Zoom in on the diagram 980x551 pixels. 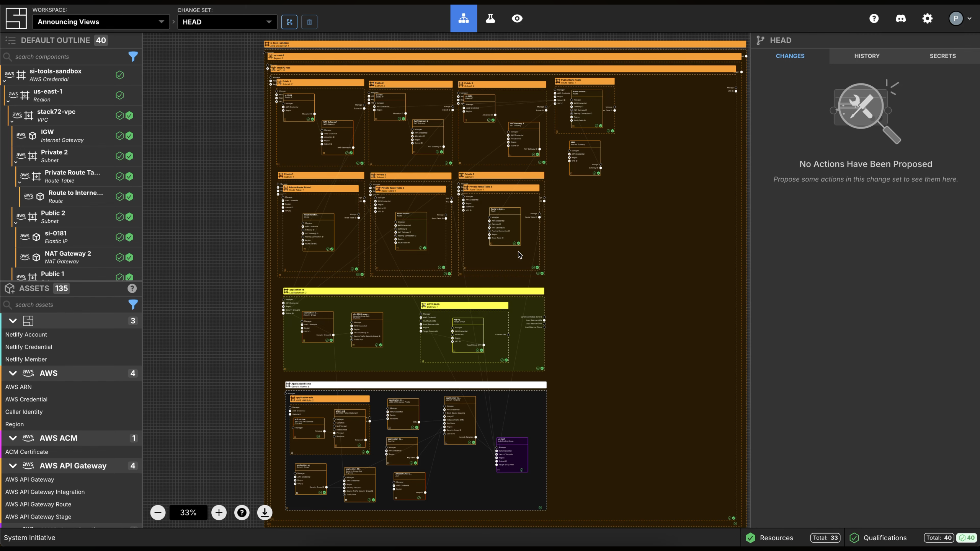click(x=219, y=512)
